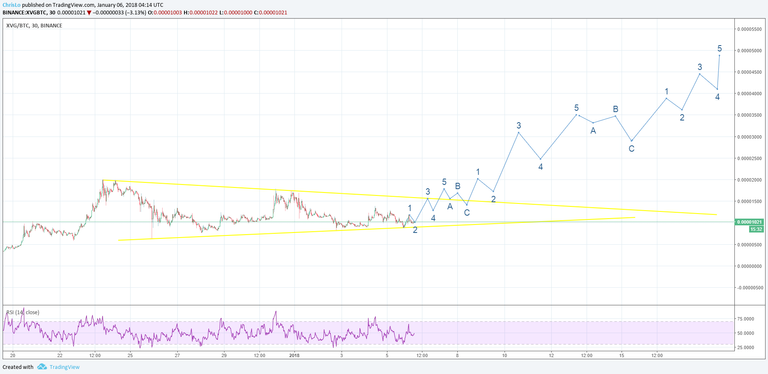The height and width of the screenshot is (374, 768).
Task: Click the 0.00002000 price axis label
Action: (x=748, y=180)
